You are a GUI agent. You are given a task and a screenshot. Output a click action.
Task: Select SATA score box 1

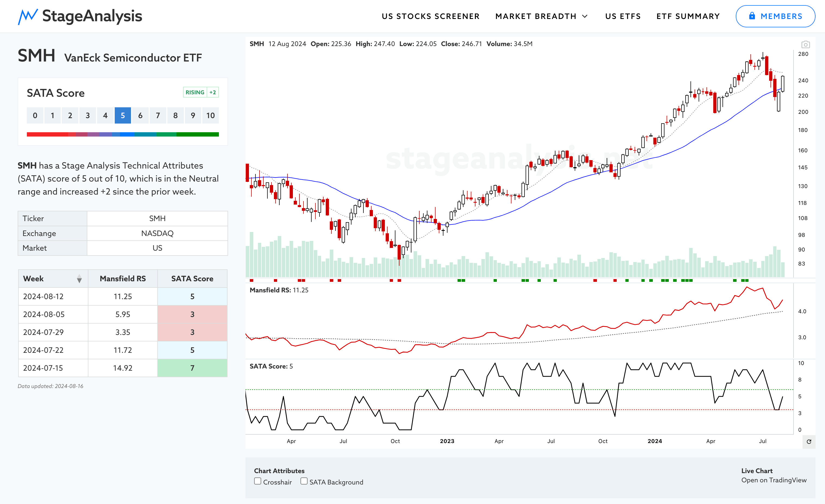tap(53, 115)
